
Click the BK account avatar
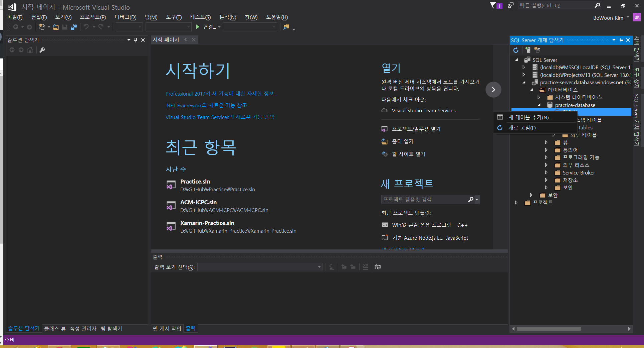(x=637, y=17)
